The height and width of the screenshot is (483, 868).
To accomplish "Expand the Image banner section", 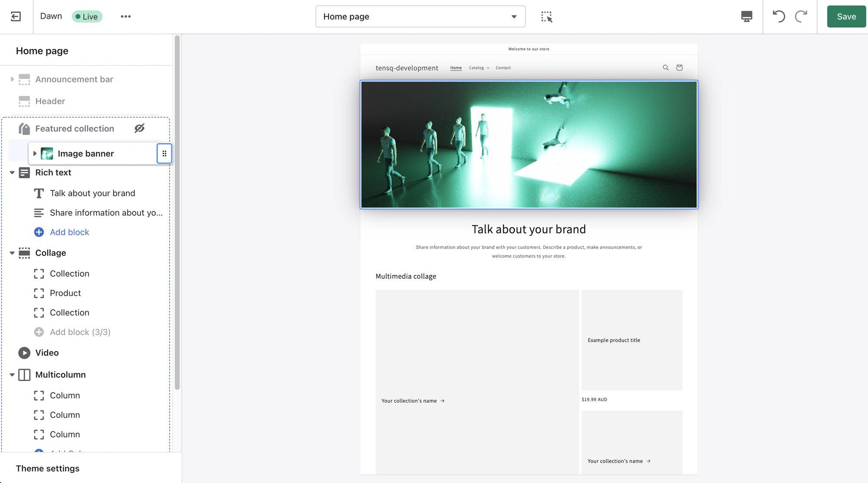I will pyautogui.click(x=35, y=154).
